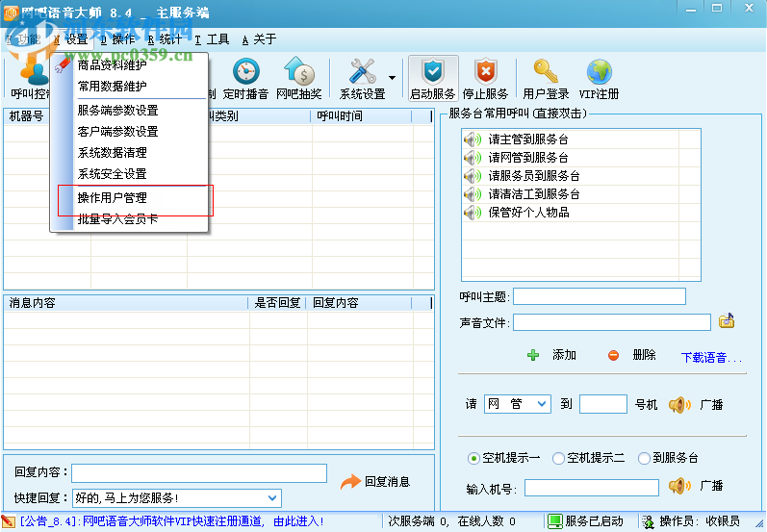Click the 回复内容 input field

(x=199, y=472)
